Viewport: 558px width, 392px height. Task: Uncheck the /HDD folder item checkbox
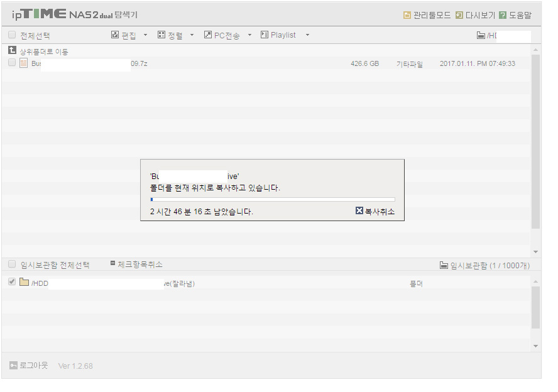coord(12,281)
